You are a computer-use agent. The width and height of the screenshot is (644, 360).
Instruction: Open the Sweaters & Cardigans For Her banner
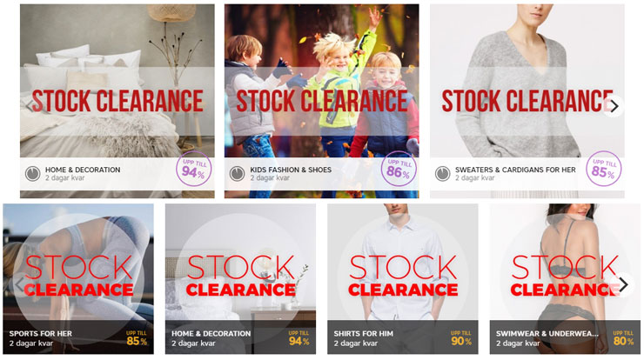coord(527,101)
